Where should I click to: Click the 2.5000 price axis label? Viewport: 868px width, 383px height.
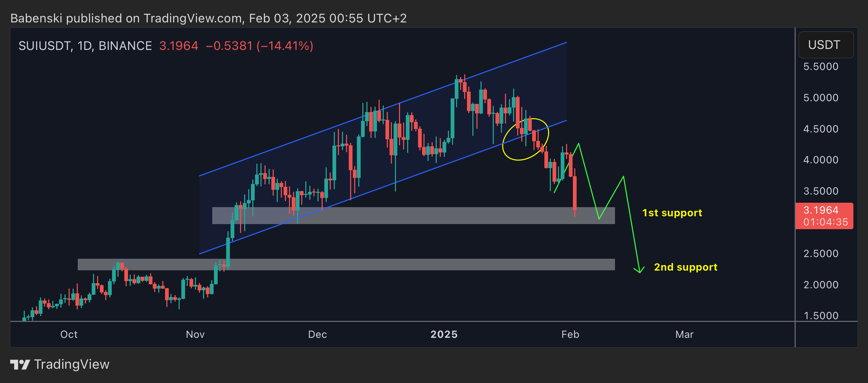(821, 254)
